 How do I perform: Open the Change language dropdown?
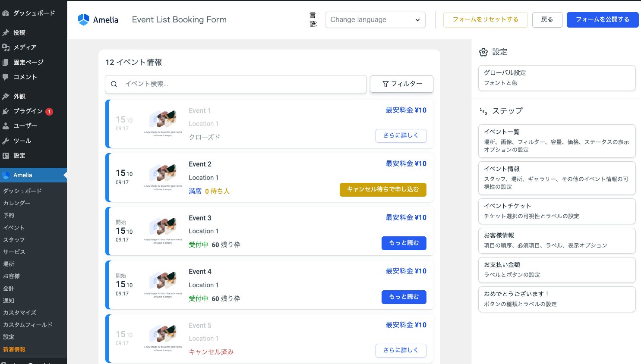pyautogui.click(x=375, y=20)
